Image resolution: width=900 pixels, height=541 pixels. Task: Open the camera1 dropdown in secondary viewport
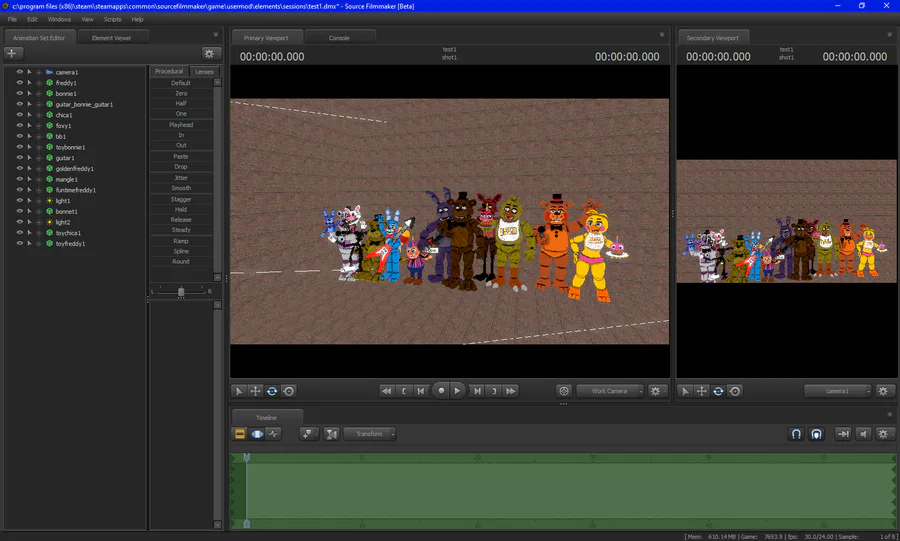click(x=838, y=391)
